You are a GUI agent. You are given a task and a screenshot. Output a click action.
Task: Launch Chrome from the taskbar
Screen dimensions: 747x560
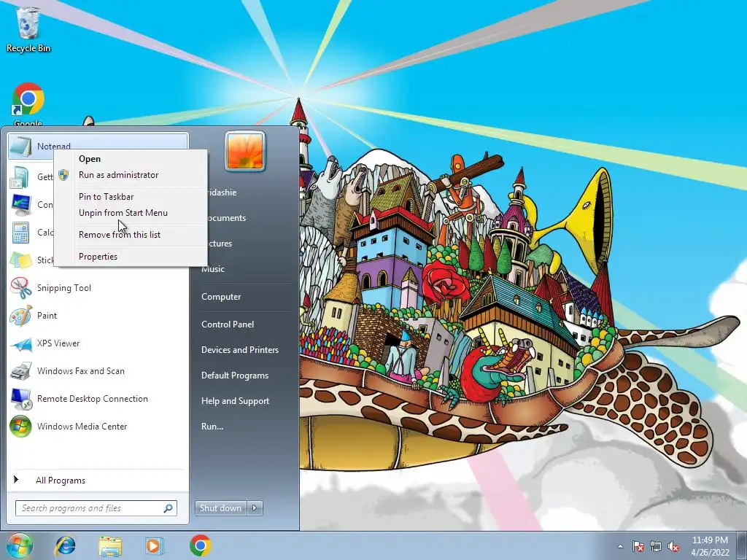200,545
